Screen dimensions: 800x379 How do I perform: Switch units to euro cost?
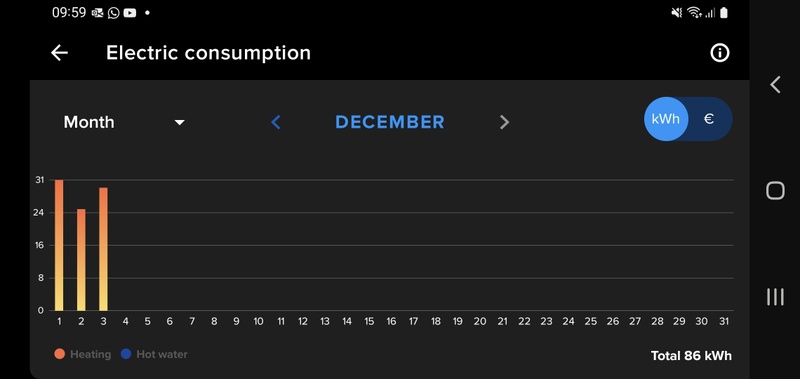(x=708, y=119)
